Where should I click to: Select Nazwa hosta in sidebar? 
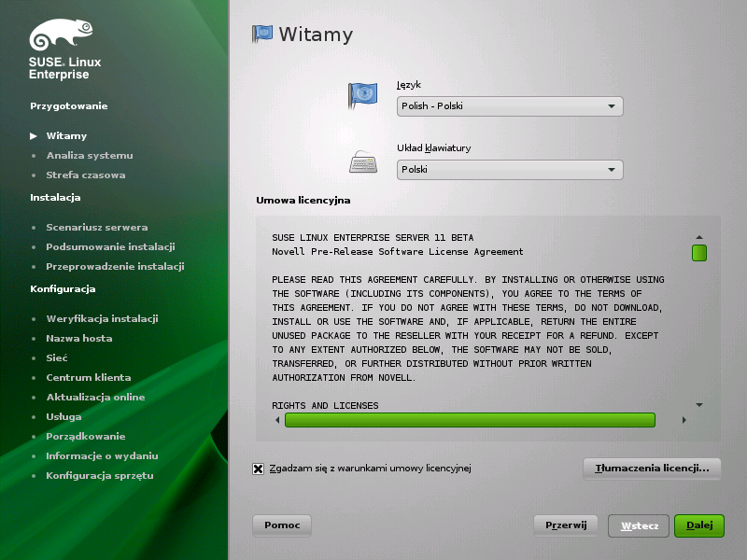79,339
